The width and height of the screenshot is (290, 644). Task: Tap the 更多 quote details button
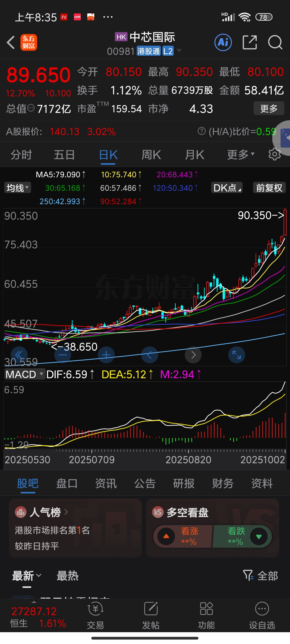pyautogui.click(x=269, y=108)
